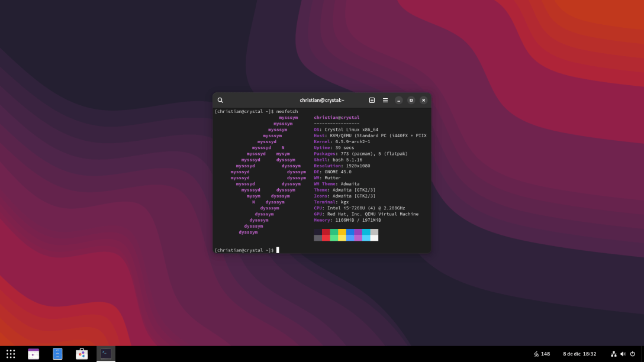The image size is (644, 362).
Task: Click the CPU: Intel i5-7260U line
Action: click(x=359, y=208)
